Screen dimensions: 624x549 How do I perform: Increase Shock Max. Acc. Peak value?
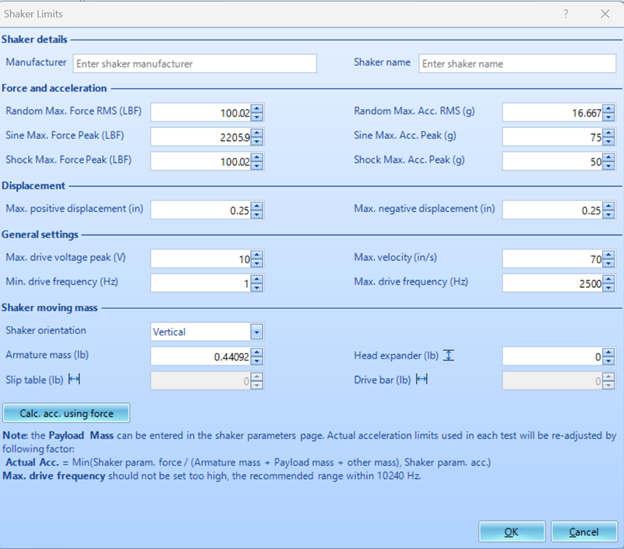click(x=609, y=157)
